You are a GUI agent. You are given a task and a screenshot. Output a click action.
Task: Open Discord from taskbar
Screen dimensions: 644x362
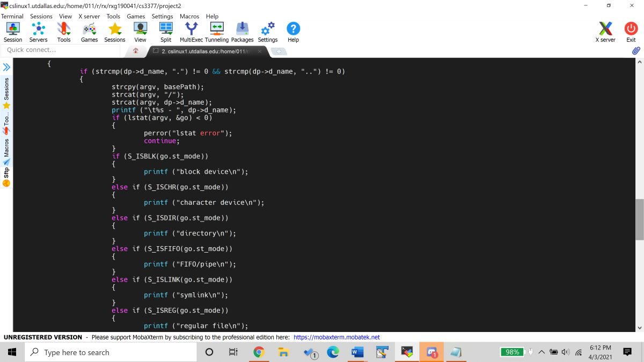(x=431, y=352)
